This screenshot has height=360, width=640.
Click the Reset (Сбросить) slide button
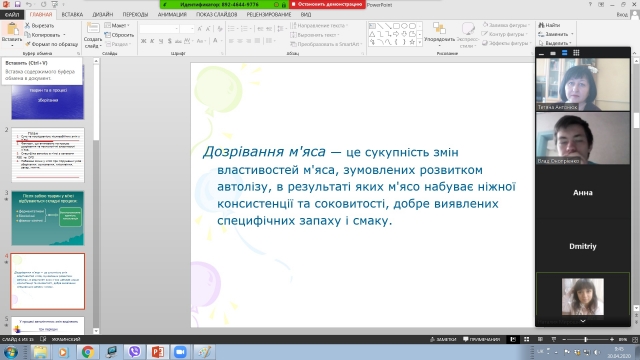[119, 35]
